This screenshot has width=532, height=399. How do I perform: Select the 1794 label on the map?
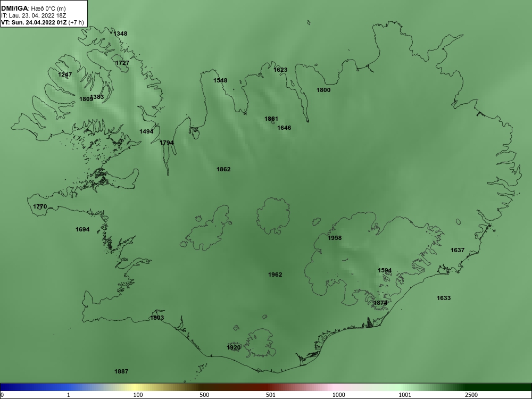pyautogui.click(x=167, y=143)
